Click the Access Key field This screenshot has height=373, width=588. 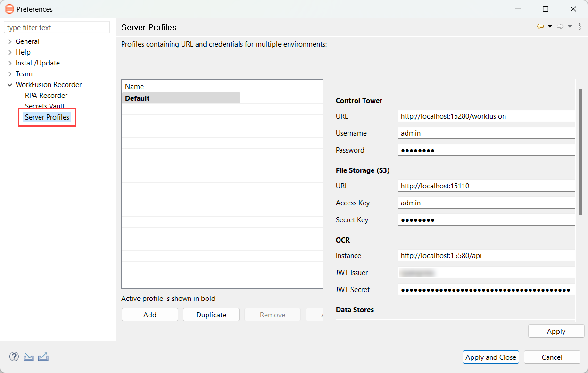click(x=486, y=203)
